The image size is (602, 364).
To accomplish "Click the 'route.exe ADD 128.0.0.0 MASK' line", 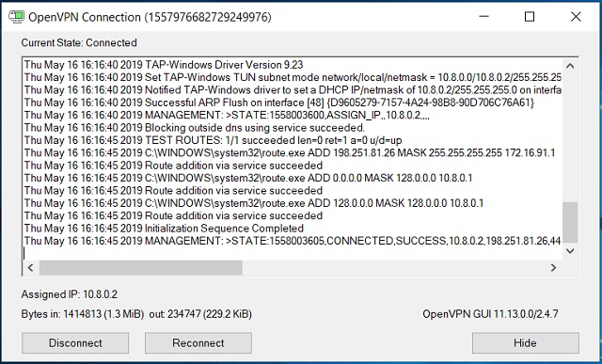I will [254, 203].
